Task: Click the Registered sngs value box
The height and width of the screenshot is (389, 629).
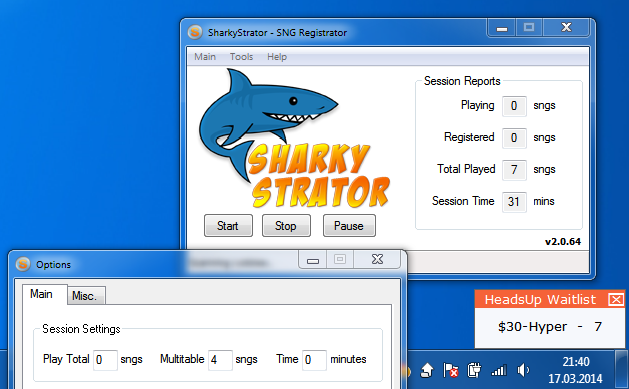Action: (514, 138)
